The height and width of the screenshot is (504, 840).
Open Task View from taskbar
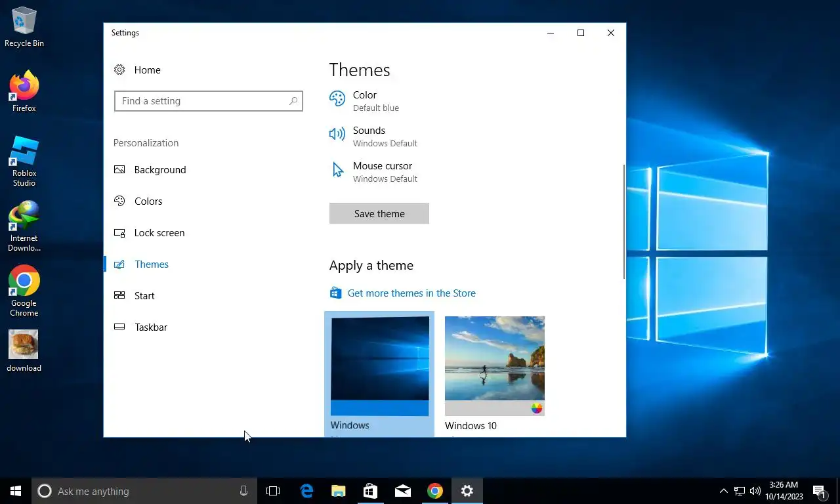273,491
